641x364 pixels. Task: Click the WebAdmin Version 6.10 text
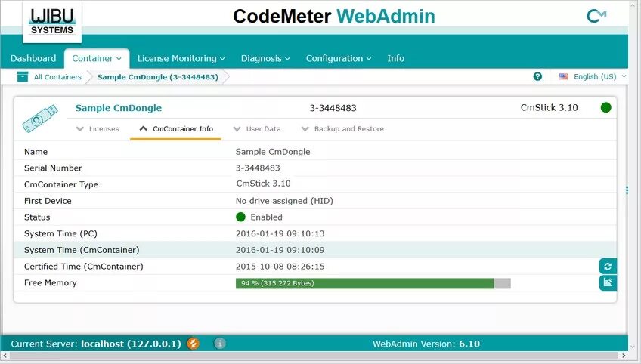click(426, 344)
